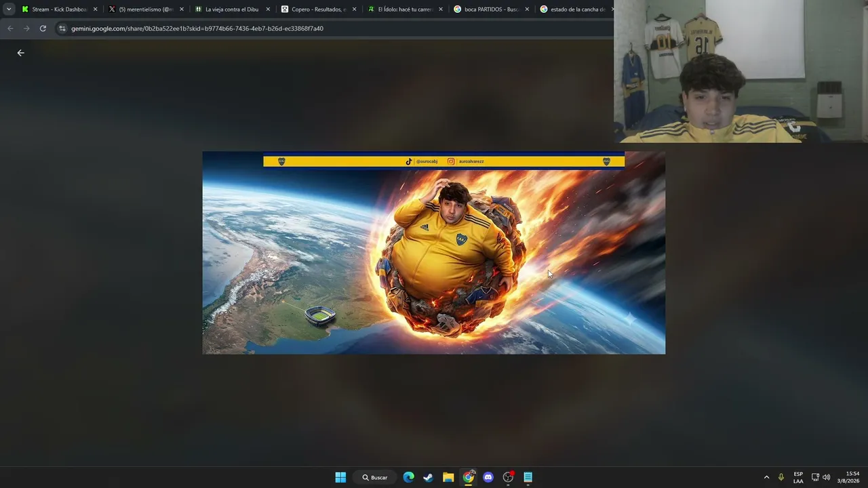The image size is (868, 488).
Task: Open the Windows Start menu
Action: tap(340, 477)
